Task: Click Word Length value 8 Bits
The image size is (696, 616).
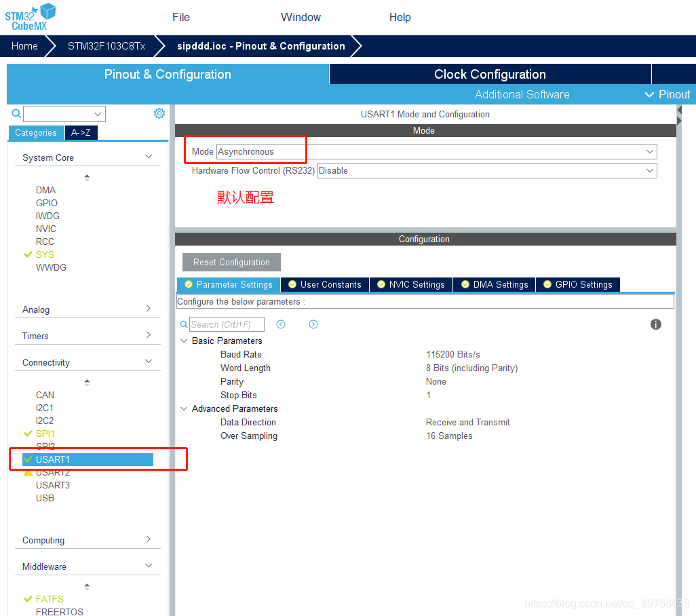Action: (472, 368)
